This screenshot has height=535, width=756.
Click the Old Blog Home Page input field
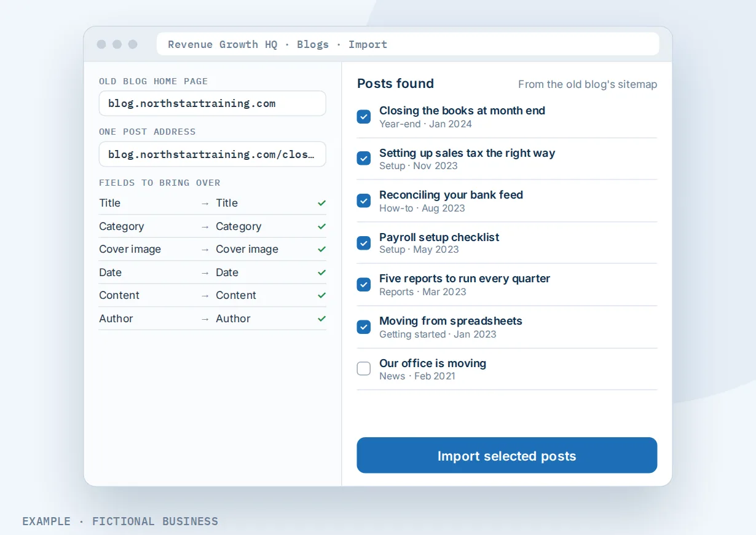[213, 103]
